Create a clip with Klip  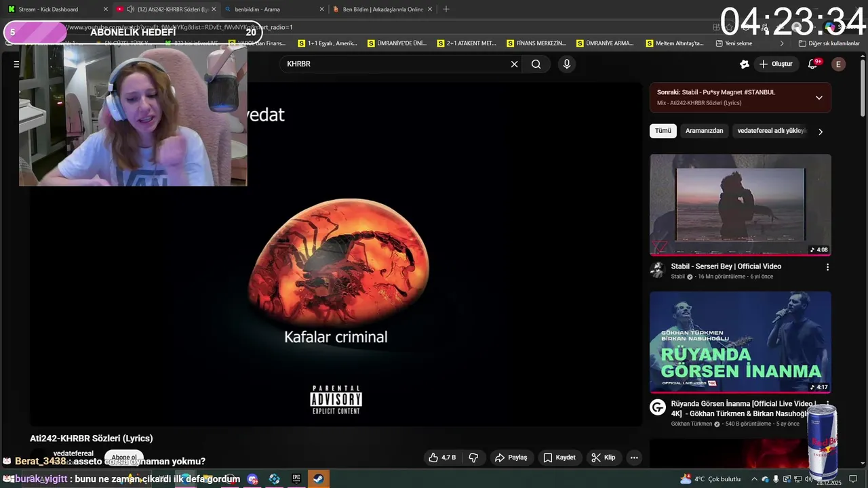[x=603, y=457]
